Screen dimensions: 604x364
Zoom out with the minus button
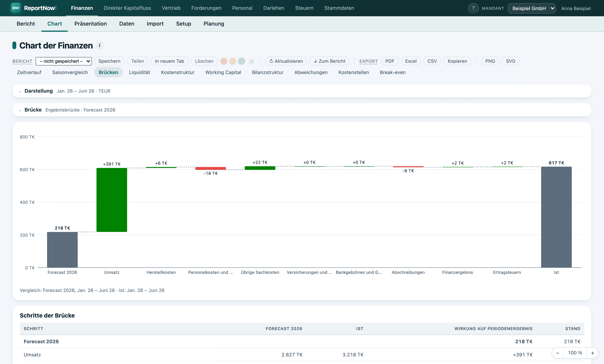tap(557, 353)
